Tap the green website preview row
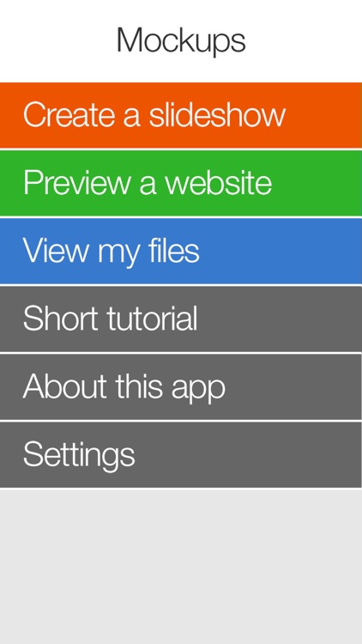Viewport: 362px width, 644px height. click(181, 183)
